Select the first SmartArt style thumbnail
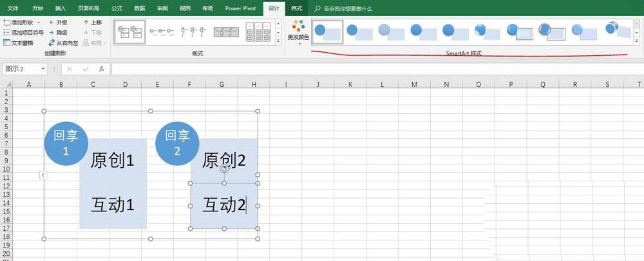Viewport: 644px width, 261px height. pyautogui.click(x=327, y=31)
